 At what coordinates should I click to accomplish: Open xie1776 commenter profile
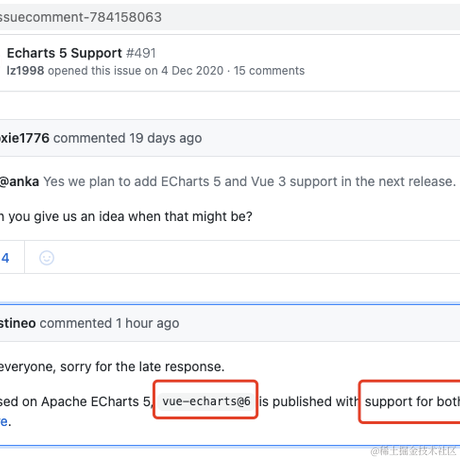tap(25, 138)
